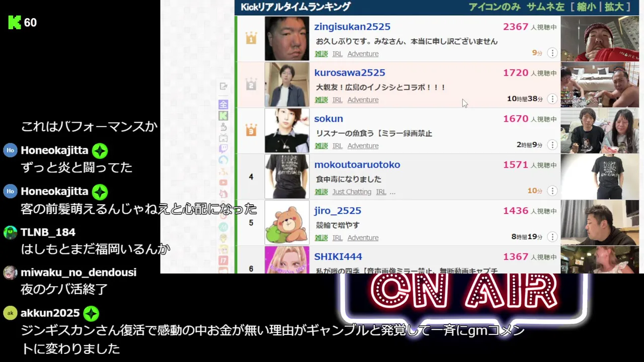644x362 pixels.
Task: Open the external-link icon above the site filter sidebar
Action: [223, 86]
